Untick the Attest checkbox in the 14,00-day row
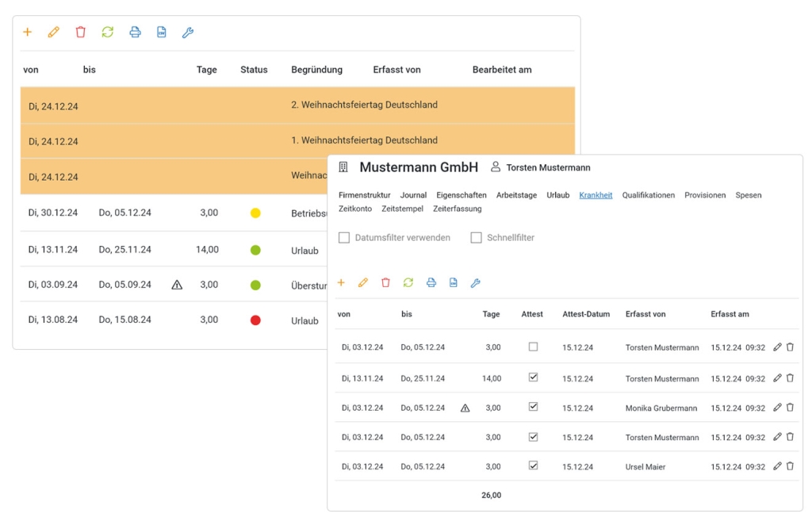812x525 pixels. 533,377
